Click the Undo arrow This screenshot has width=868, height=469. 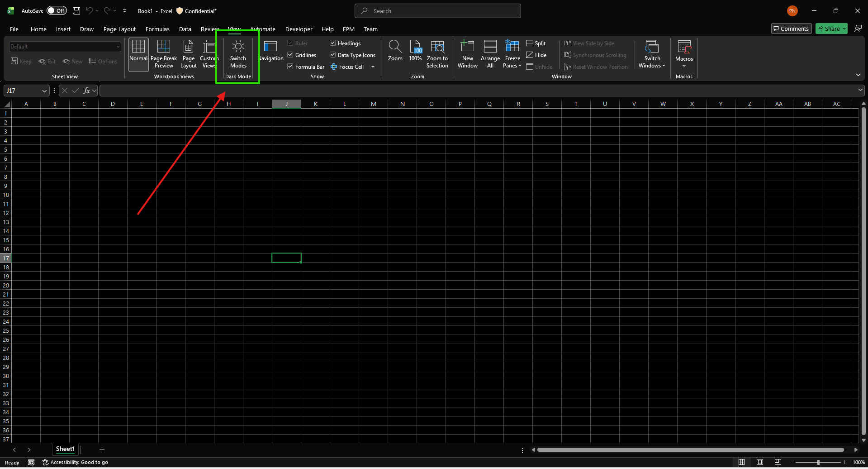(x=90, y=11)
